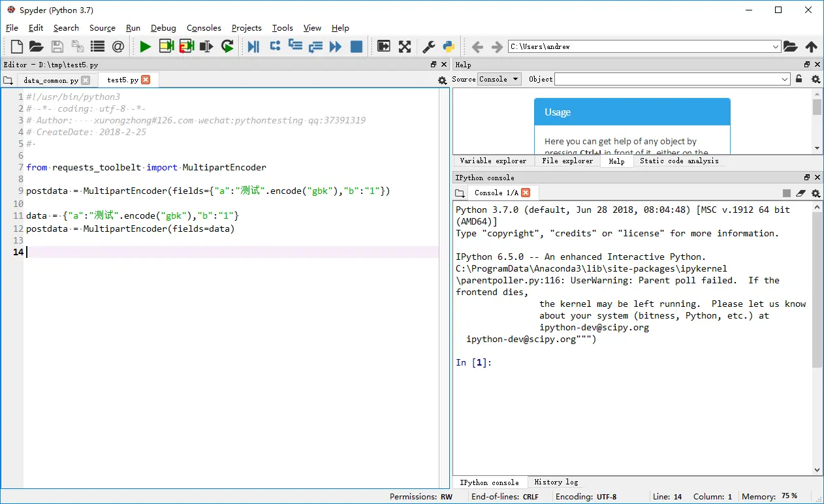
Task: Switch to History log tab
Action: [556, 482]
